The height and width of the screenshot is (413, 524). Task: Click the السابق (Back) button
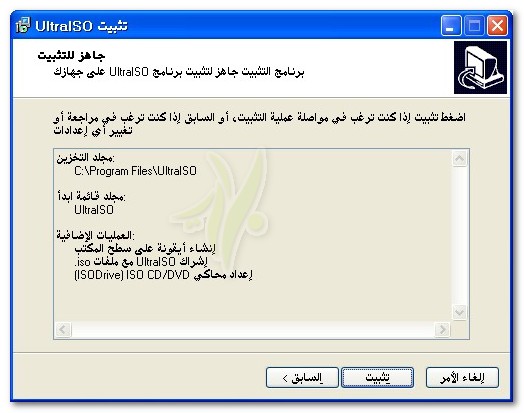tap(302, 378)
